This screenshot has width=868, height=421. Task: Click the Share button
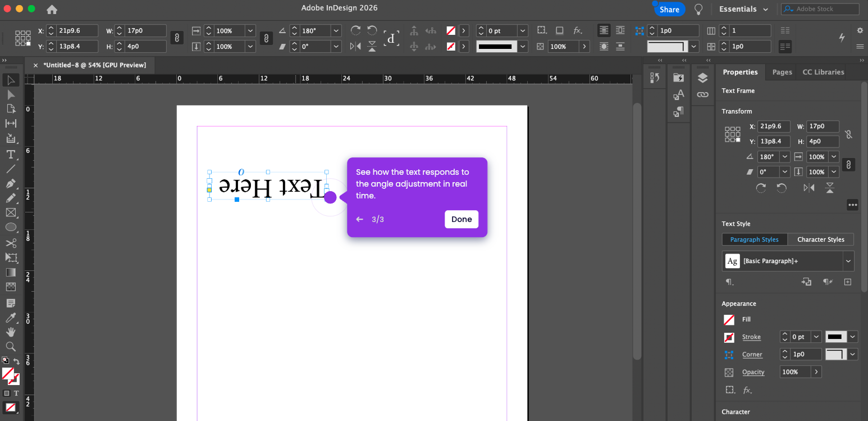(669, 10)
